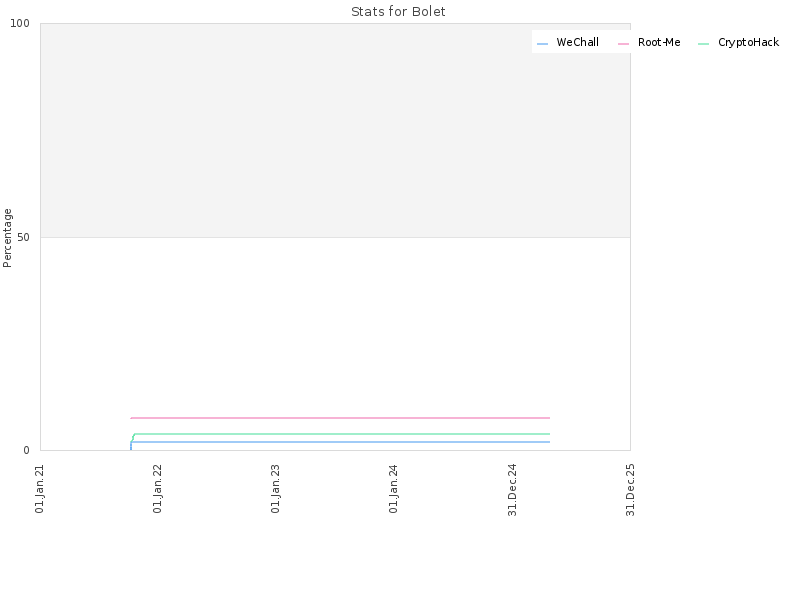Click the 31.Dec.24 x-axis label
This screenshot has height=600, width=800.
click(512, 490)
